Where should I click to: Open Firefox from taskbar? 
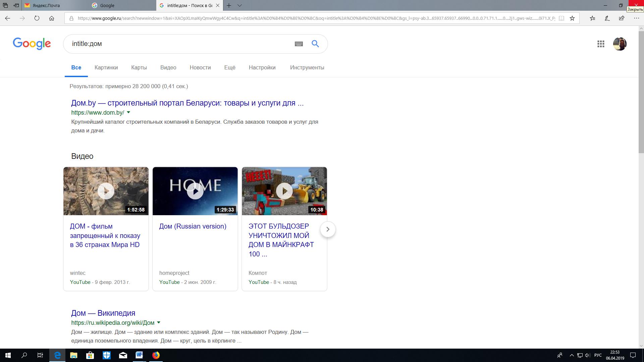[x=156, y=355]
